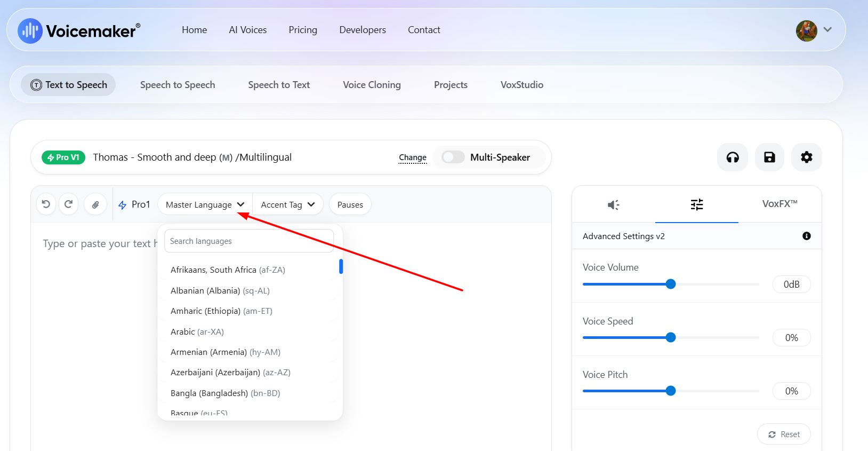Select Arabic (ar-XA) language
This screenshot has height=451, width=868.
click(x=197, y=332)
